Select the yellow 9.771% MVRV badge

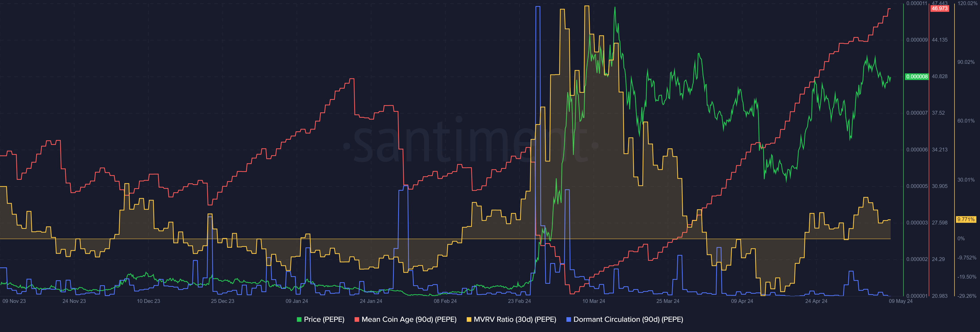pyautogui.click(x=966, y=219)
